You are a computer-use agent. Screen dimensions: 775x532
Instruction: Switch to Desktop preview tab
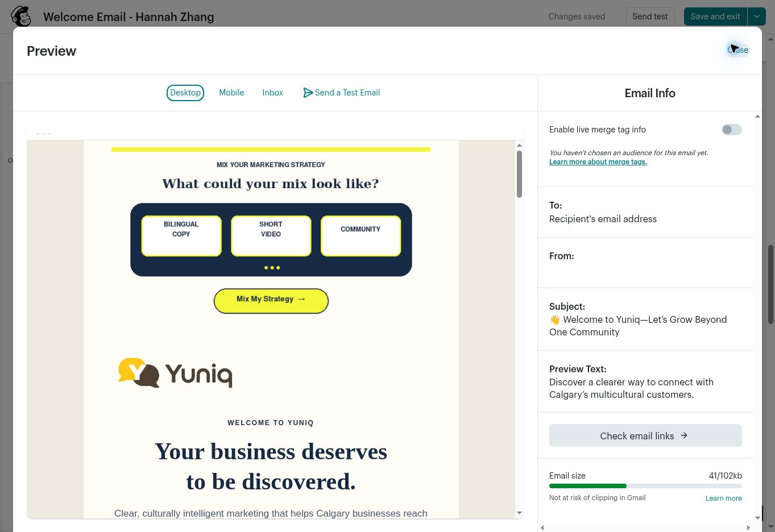[185, 93]
